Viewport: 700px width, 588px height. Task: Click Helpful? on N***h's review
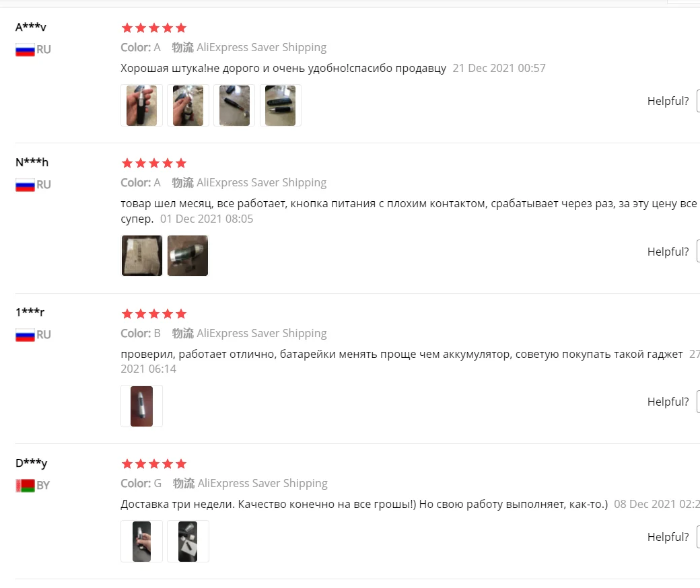point(668,252)
